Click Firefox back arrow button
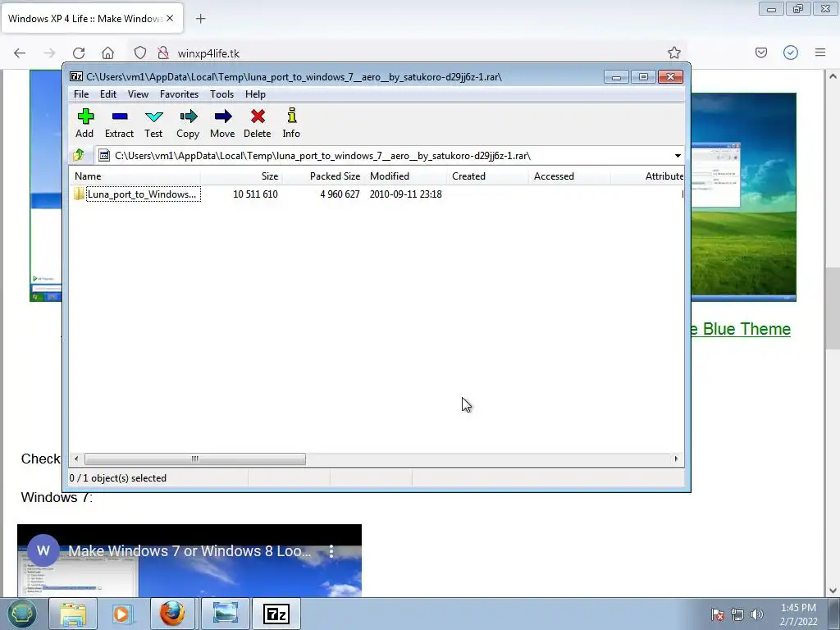This screenshot has height=630, width=840. (x=20, y=53)
